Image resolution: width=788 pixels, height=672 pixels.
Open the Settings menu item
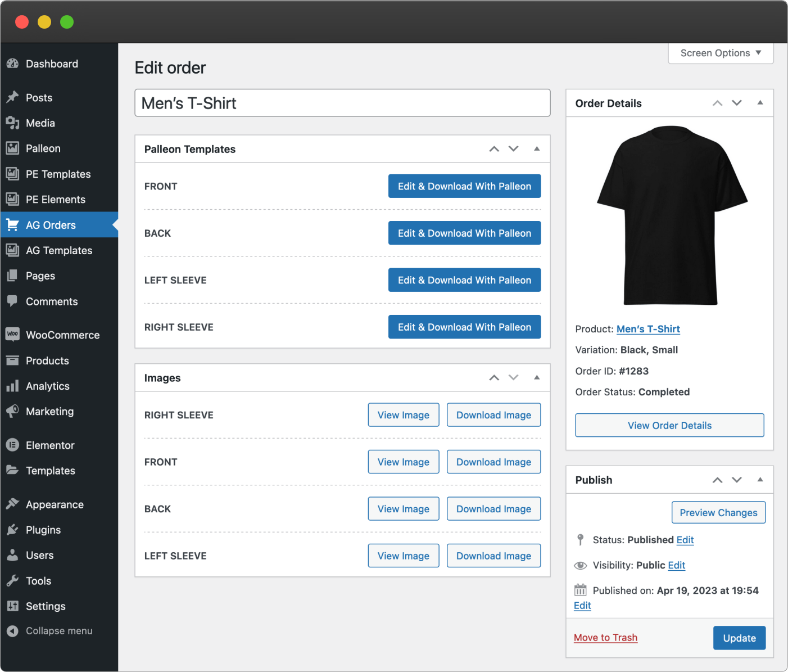[x=59, y=606]
